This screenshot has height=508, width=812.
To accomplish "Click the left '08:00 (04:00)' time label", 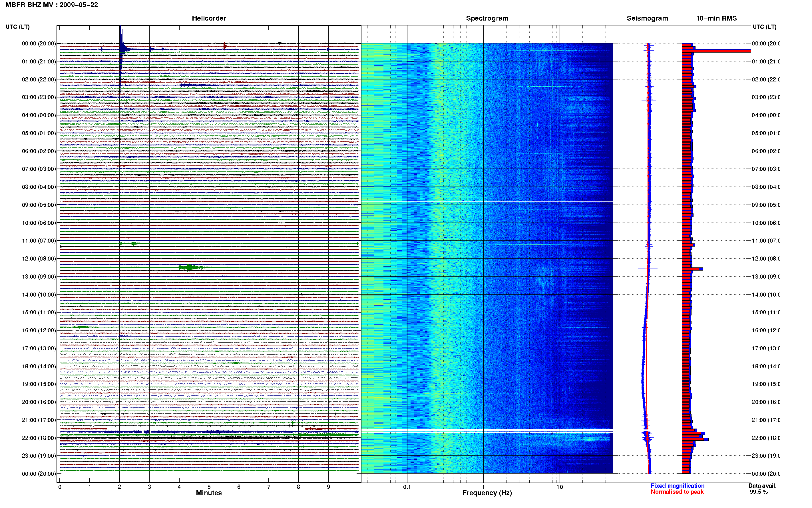I will [39, 187].
